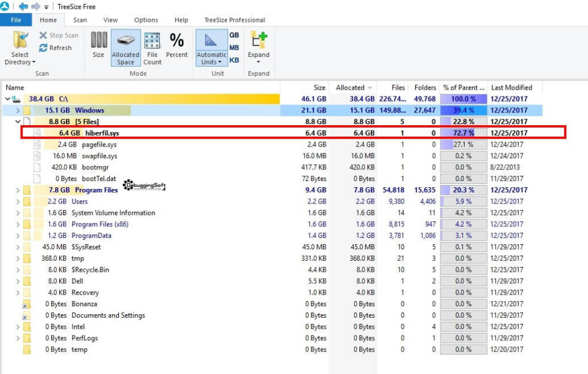
Task: Switch mode to File Count
Action: coord(152,48)
